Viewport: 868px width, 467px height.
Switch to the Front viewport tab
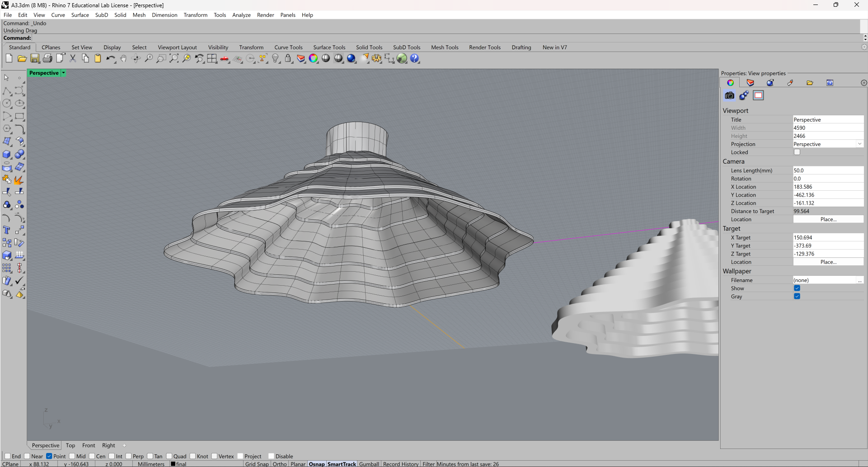[x=89, y=445]
